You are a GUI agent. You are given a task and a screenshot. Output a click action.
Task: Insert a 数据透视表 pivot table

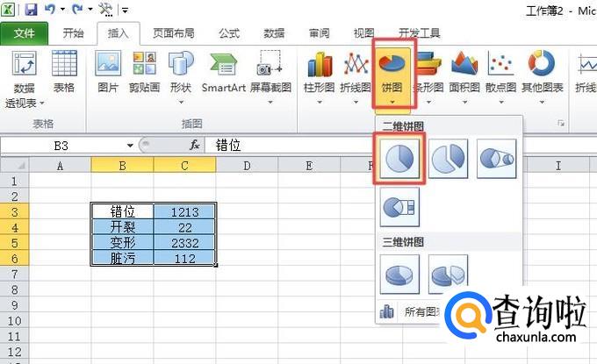tap(25, 79)
